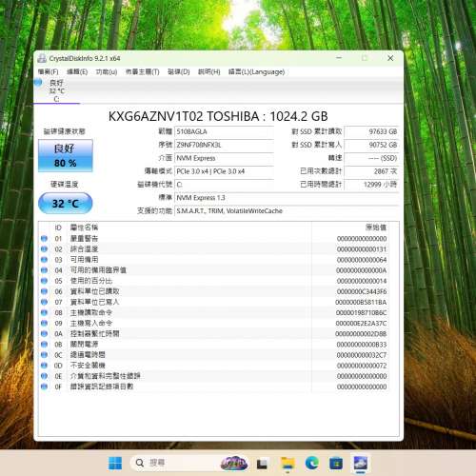Click status dot of attribute row 07
Viewport: 476px width, 476px height.
click(x=44, y=302)
